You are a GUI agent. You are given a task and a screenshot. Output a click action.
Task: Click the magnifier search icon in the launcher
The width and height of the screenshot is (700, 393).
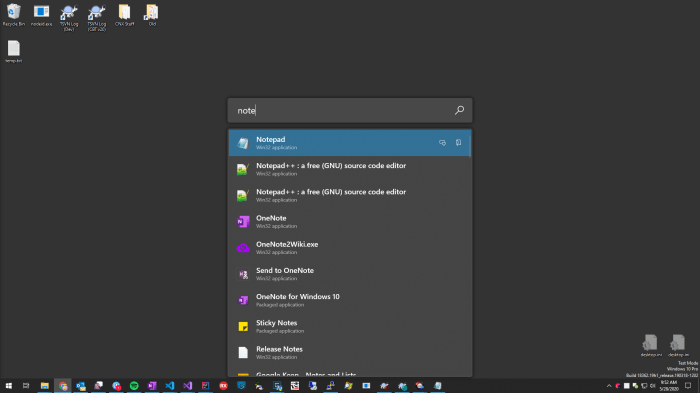click(459, 110)
